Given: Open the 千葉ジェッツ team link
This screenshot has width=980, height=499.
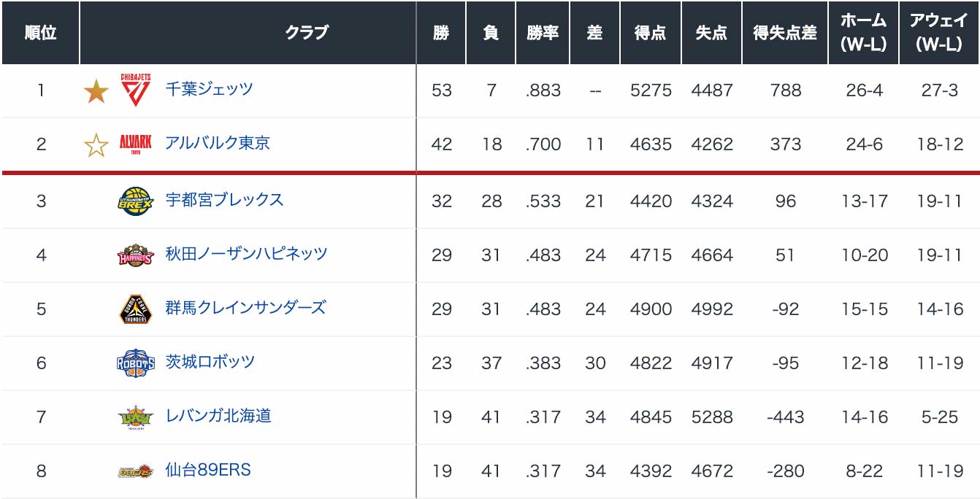Looking at the screenshot, I should tap(209, 89).
